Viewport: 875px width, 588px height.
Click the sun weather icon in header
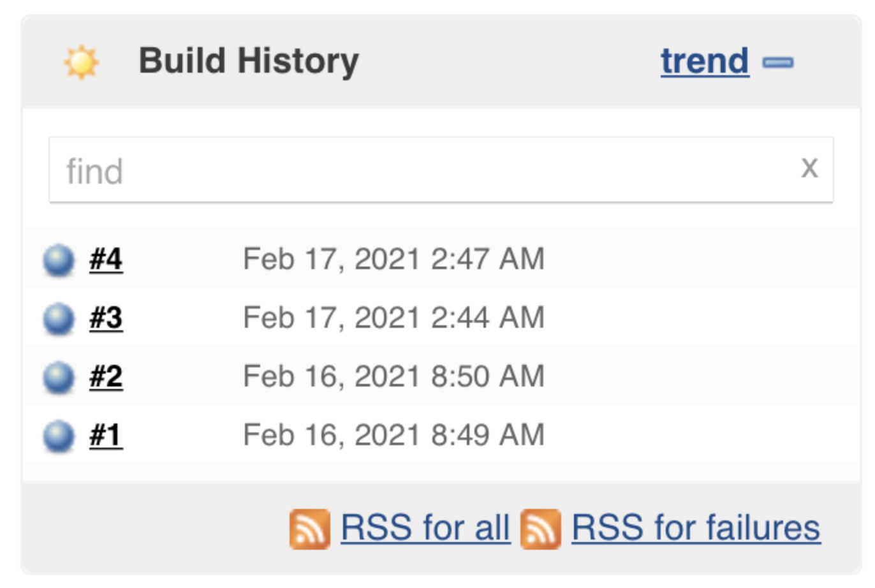81,62
